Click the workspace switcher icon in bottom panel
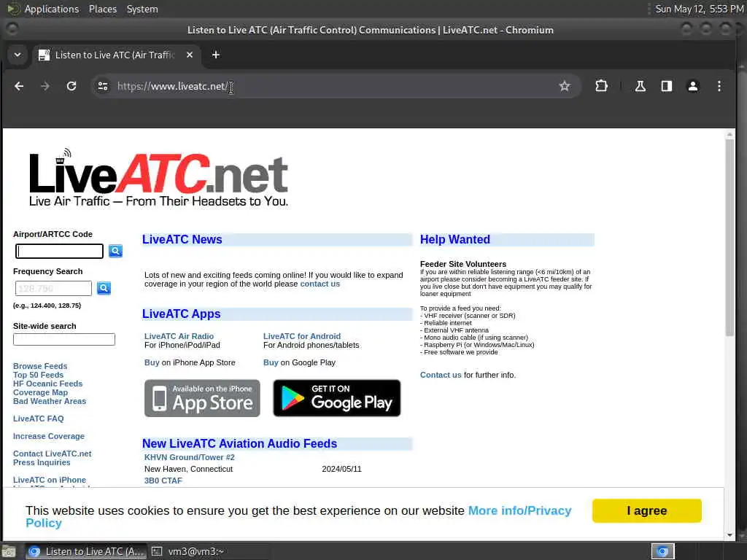 (x=662, y=551)
